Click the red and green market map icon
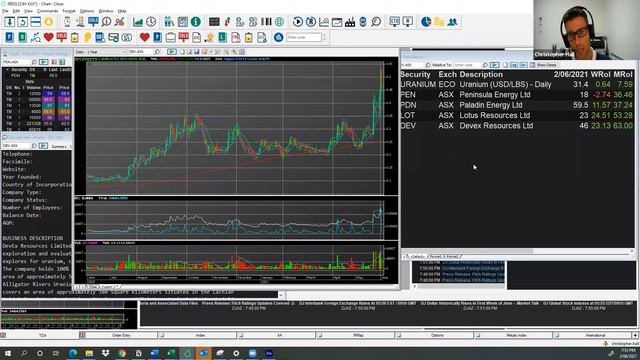 tap(214, 22)
